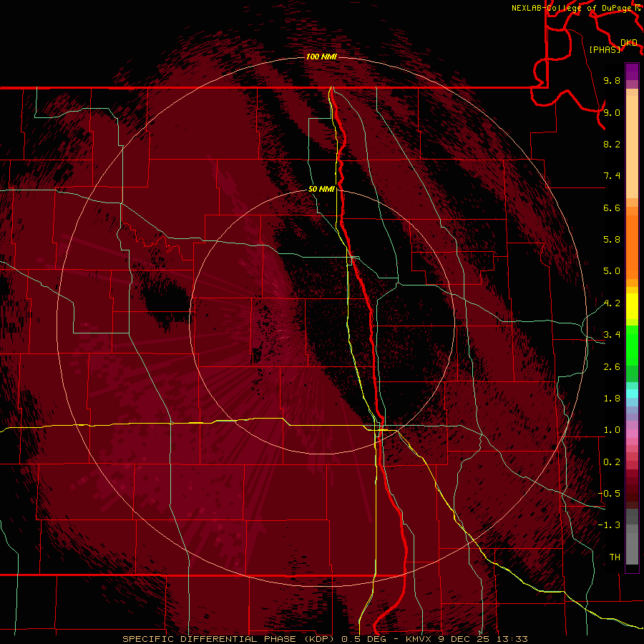Pick the orange segment of the color bar

632,246
